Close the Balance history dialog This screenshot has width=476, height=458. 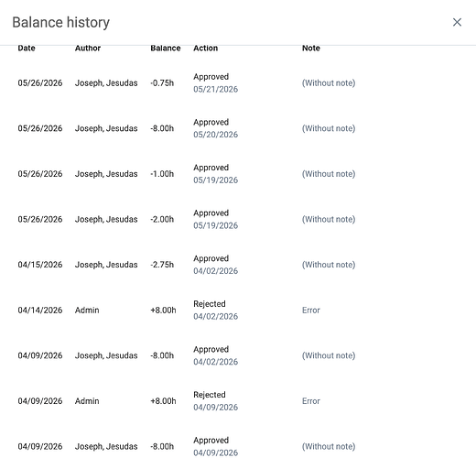(x=457, y=22)
